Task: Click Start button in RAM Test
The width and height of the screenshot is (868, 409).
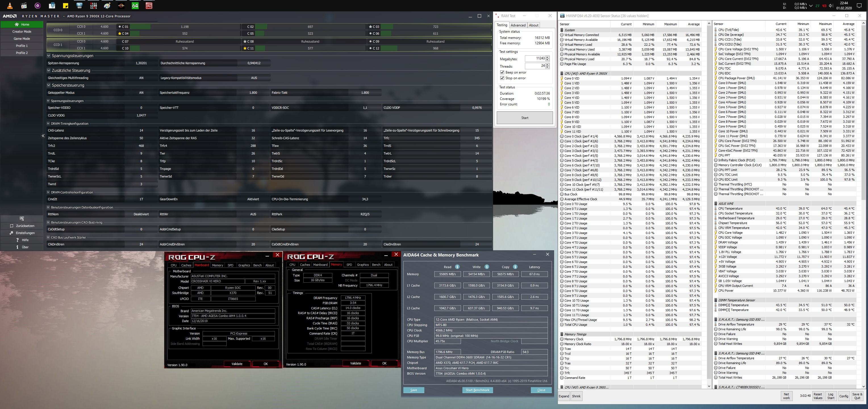Action: (x=525, y=118)
